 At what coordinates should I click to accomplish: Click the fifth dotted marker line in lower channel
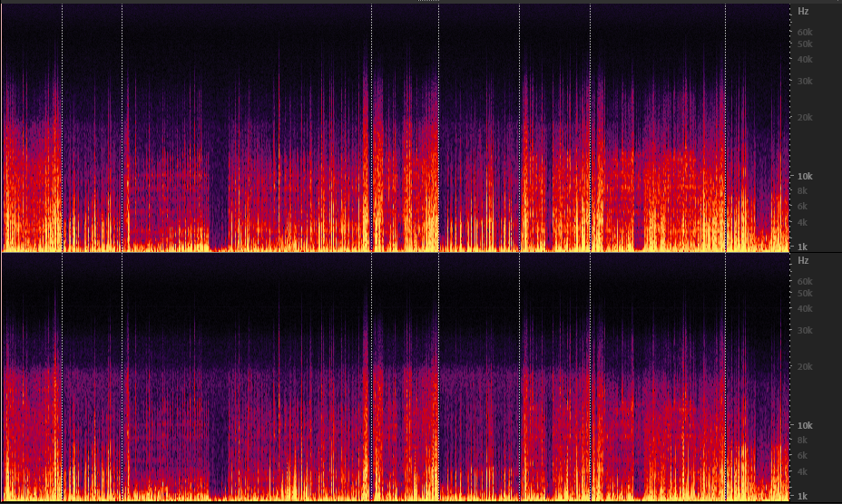tap(519, 377)
